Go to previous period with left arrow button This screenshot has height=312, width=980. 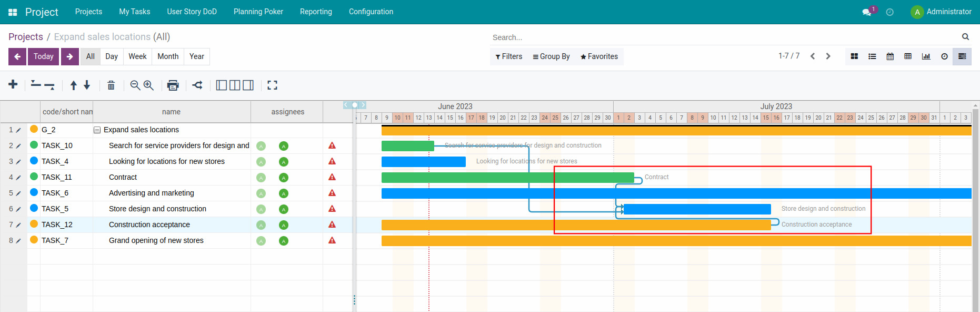click(17, 56)
